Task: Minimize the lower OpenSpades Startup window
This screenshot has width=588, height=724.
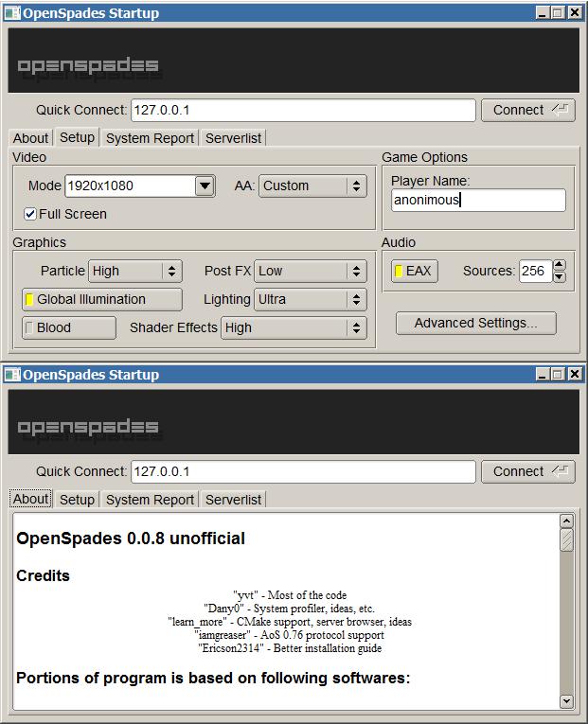Action: [543, 375]
